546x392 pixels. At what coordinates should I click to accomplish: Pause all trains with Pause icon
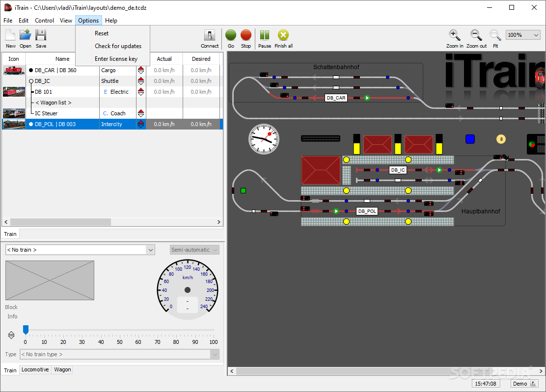click(x=265, y=38)
